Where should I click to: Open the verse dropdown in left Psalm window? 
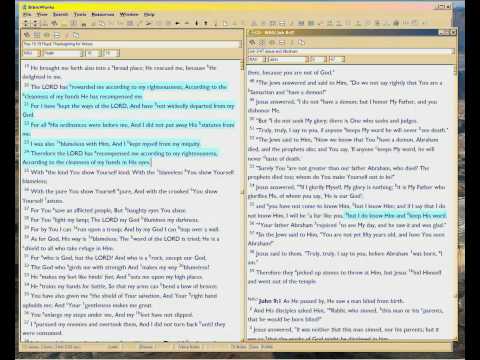pos(111,53)
